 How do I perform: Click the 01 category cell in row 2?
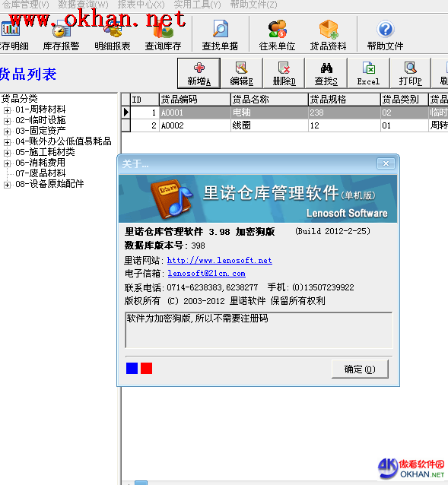[x=405, y=125]
